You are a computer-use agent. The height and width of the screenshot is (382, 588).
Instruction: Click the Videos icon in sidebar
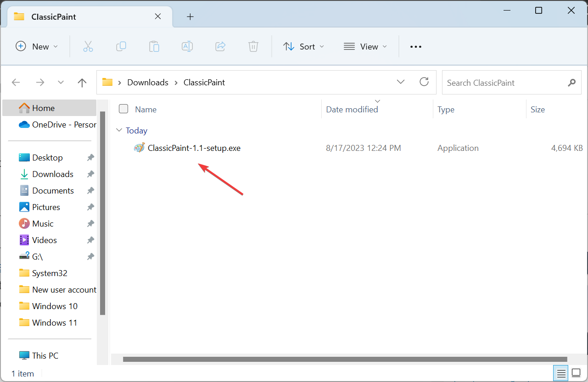(24, 240)
